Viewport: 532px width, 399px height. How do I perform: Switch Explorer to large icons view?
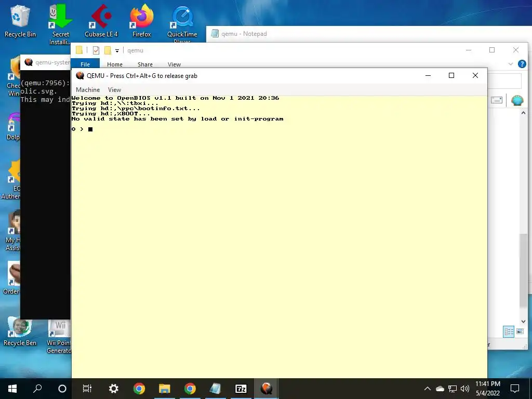520,331
